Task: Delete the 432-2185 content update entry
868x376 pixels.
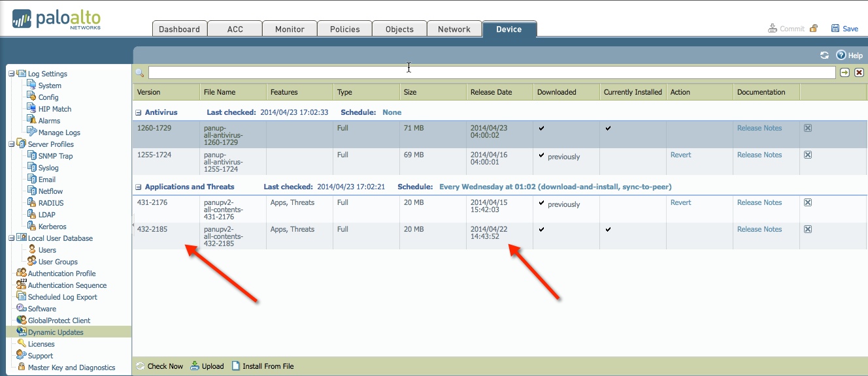Action: click(x=808, y=229)
